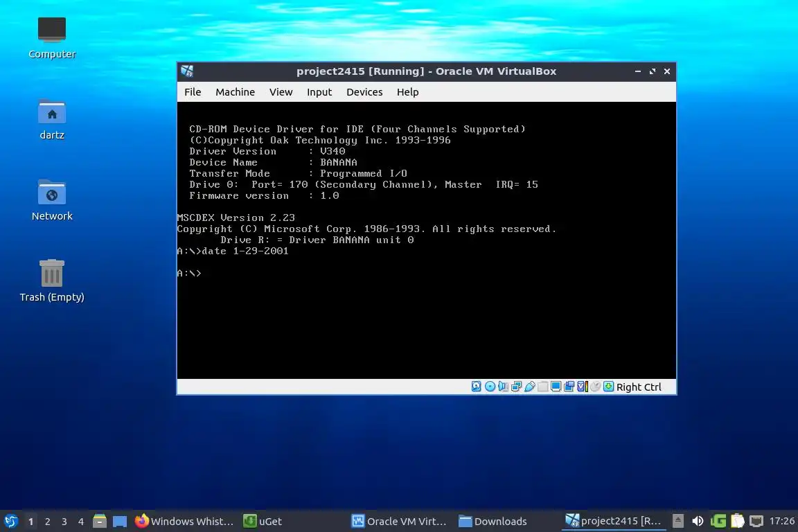Click the shared folders indicator
Screen dimensions: 798x532
542,387
